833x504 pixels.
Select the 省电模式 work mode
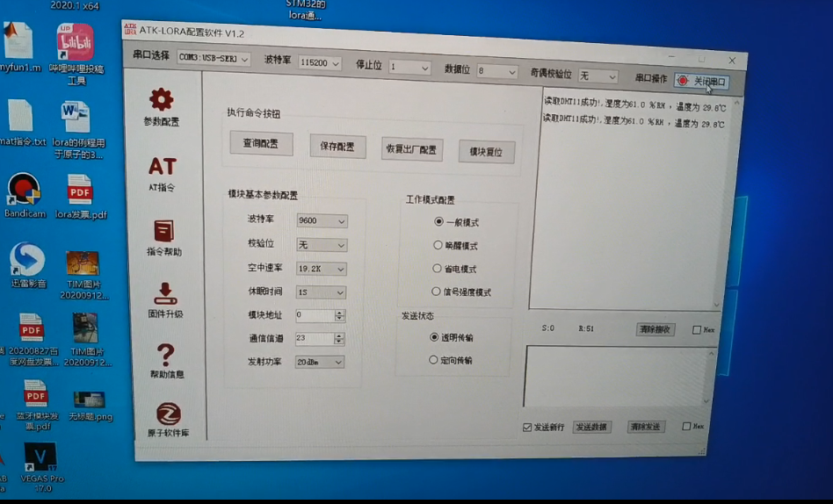(x=437, y=268)
